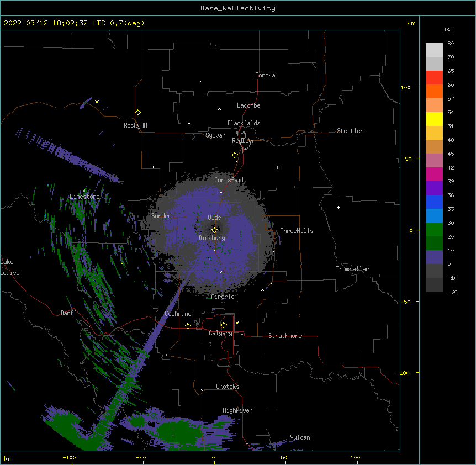The width and height of the screenshot is (476, 465).
Task: Click the Sylvan label on the map
Action: click(215, 135)
